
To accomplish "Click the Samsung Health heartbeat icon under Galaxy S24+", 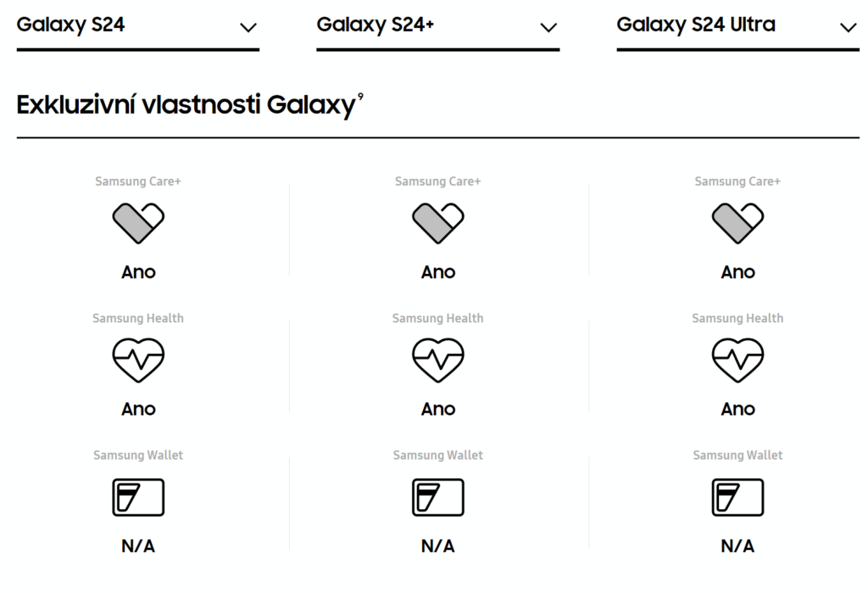I will coord(438,361).
